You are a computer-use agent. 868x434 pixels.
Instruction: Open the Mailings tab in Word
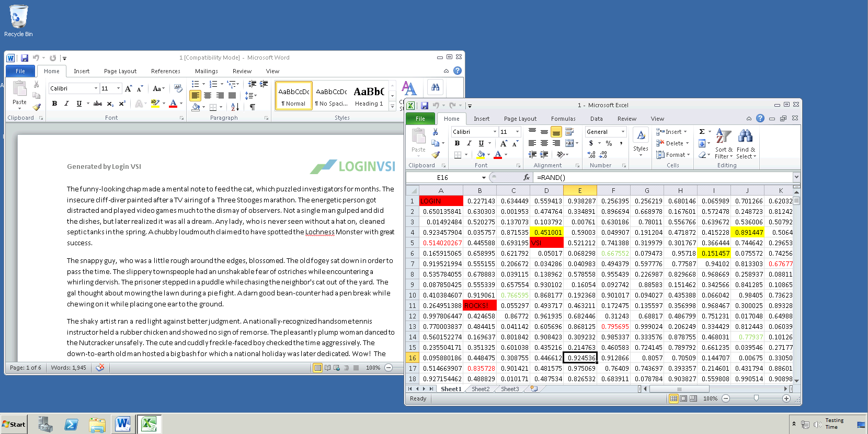(206, 71)
